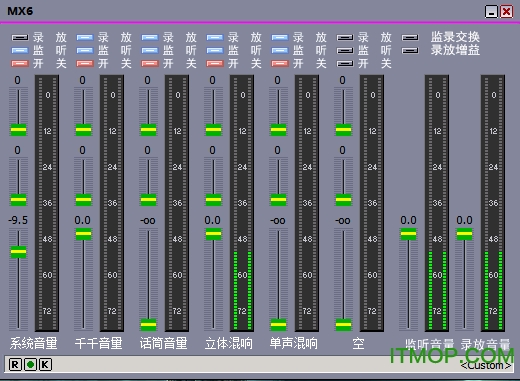
Task: Click the 系统音量 channel label
Action: [34, 343]
